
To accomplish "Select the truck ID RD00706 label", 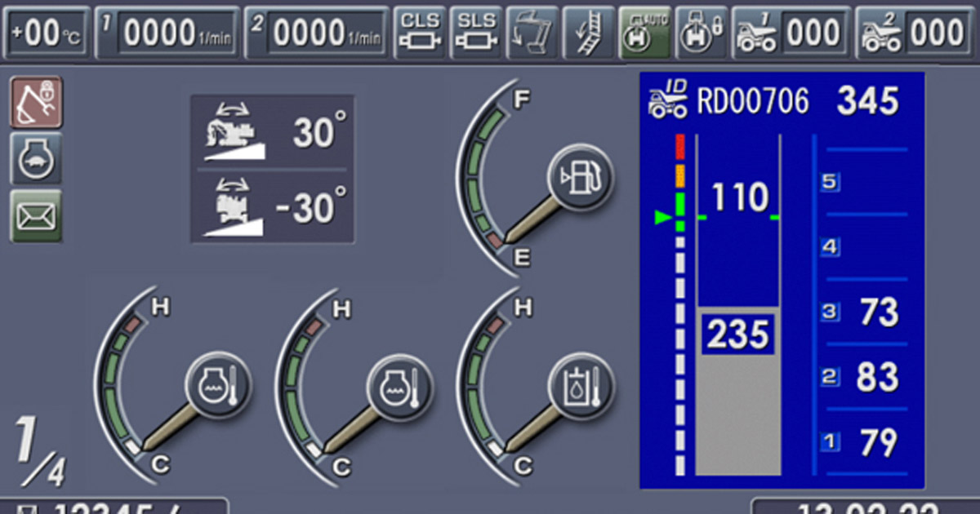I will (x=751, y=102).
